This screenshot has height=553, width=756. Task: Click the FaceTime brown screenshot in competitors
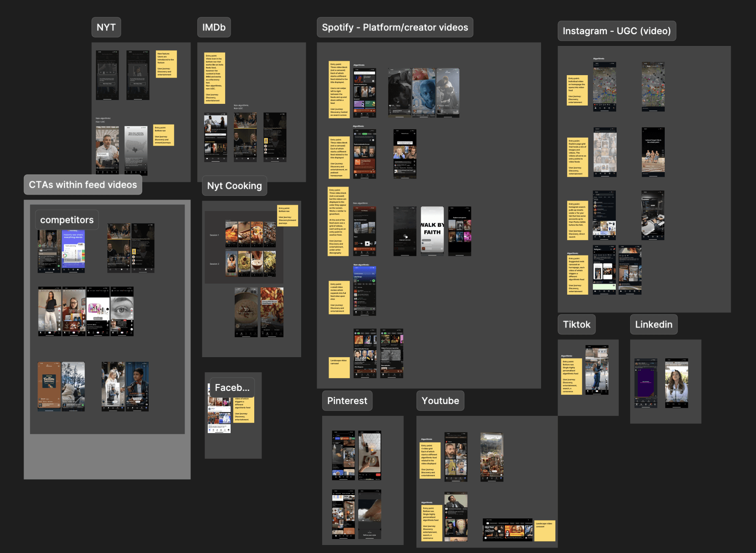49,387
